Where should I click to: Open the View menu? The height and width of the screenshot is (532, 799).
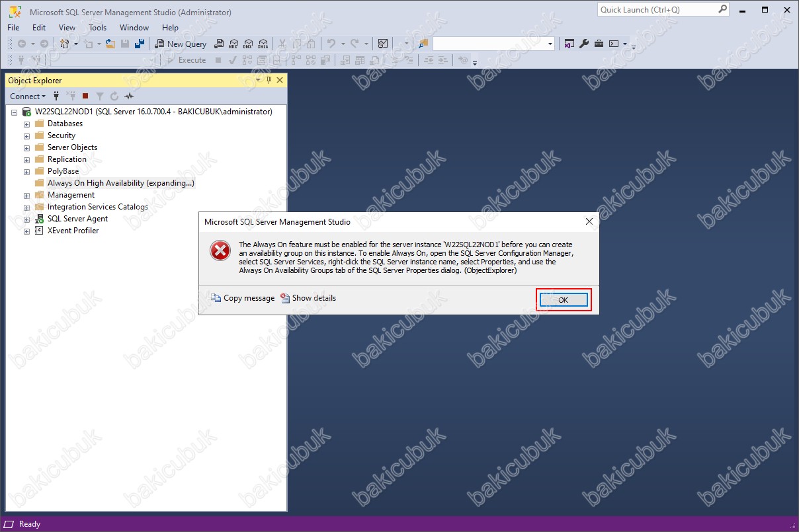coord(67,28)
